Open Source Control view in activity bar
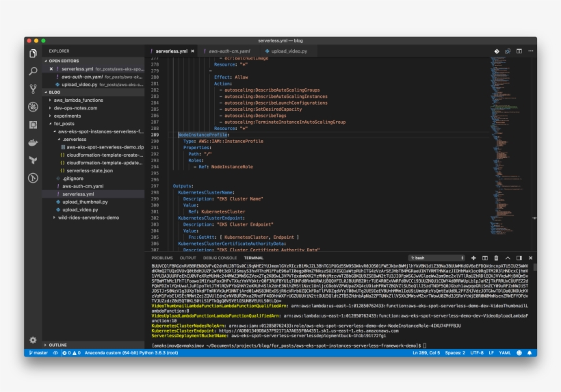 pos(33,89)
